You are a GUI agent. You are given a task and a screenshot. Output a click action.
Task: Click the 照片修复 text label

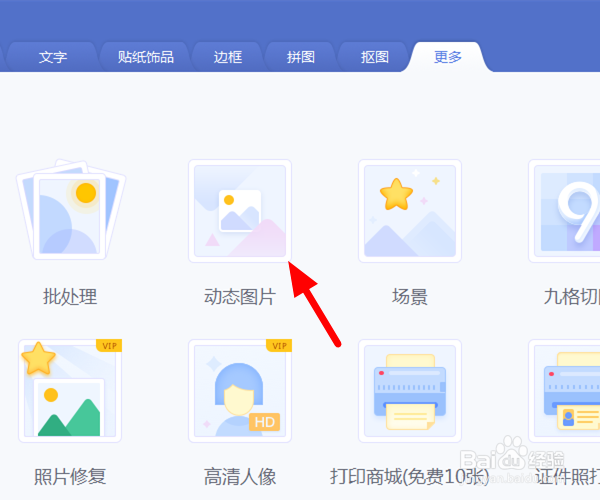click(70, 477)
